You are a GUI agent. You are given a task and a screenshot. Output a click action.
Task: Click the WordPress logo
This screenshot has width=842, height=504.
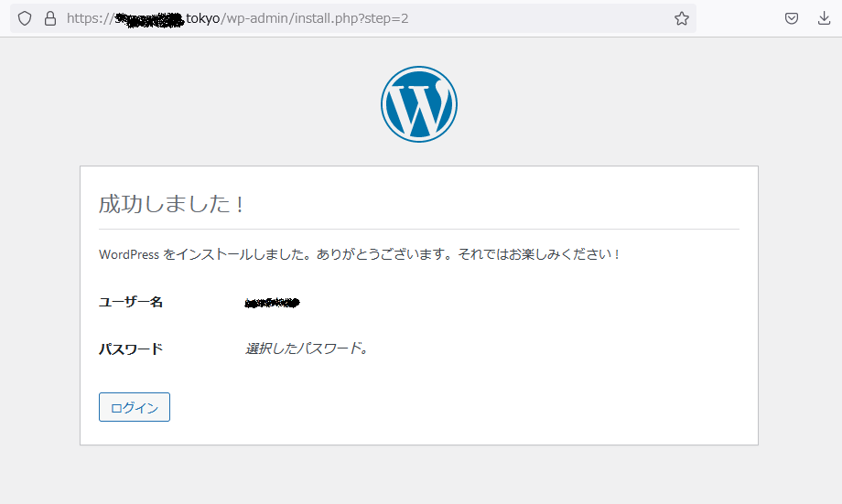click(x=419, y=104)
